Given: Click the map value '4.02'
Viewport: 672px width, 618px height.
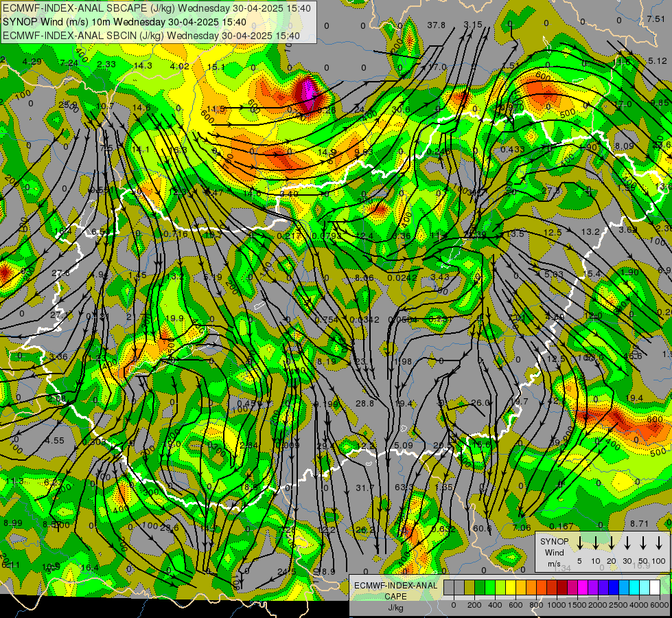Looking at the screenshot, I should pos(180,67).
